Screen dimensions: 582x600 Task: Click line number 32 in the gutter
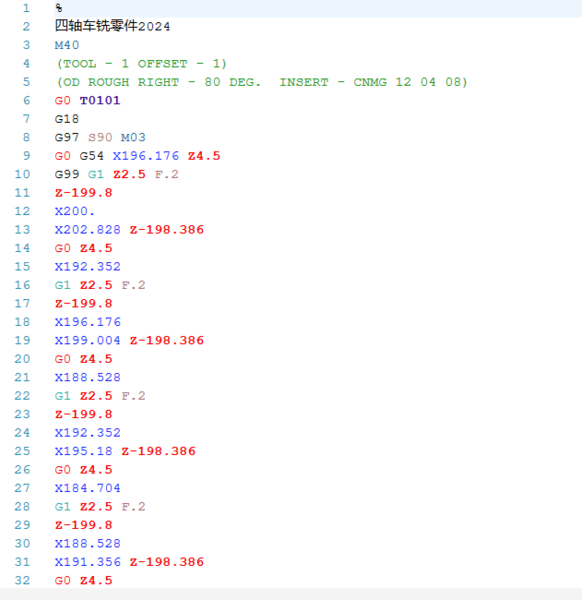(x=22, y=580)
